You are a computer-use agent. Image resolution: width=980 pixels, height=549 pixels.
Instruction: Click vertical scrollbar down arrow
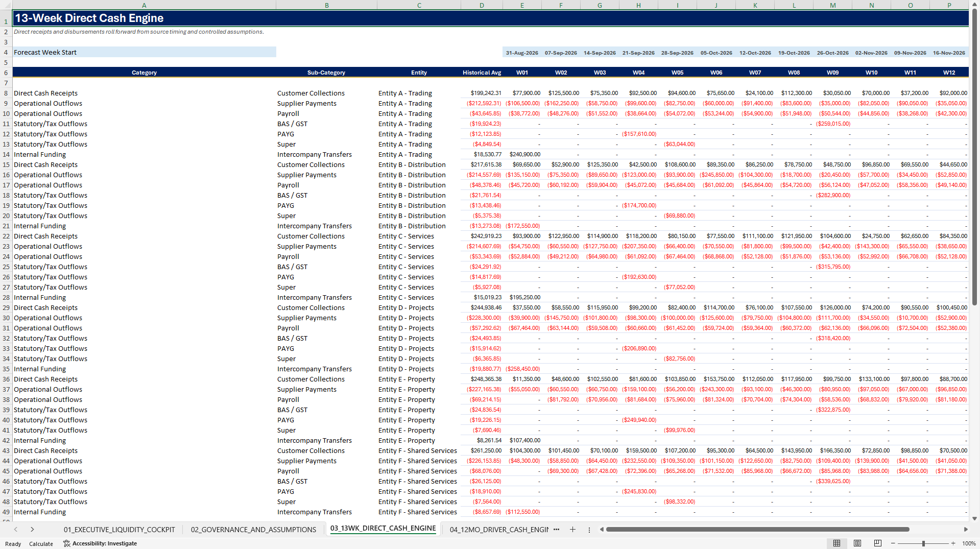[x=974, y=518]
